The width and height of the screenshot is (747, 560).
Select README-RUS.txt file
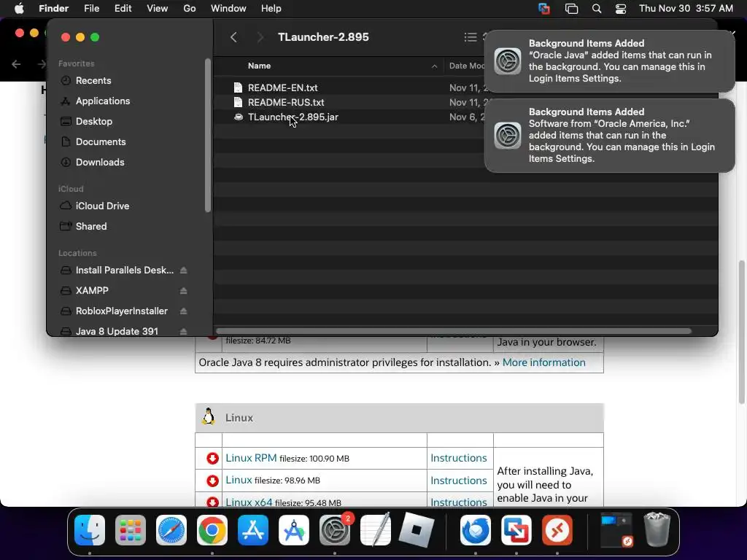286,102
